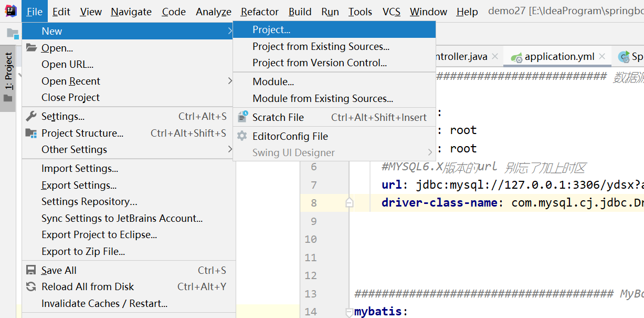The image size is (644, 318).
Task: Click the Open folder icon in File menu
Action: click(31, 47)
